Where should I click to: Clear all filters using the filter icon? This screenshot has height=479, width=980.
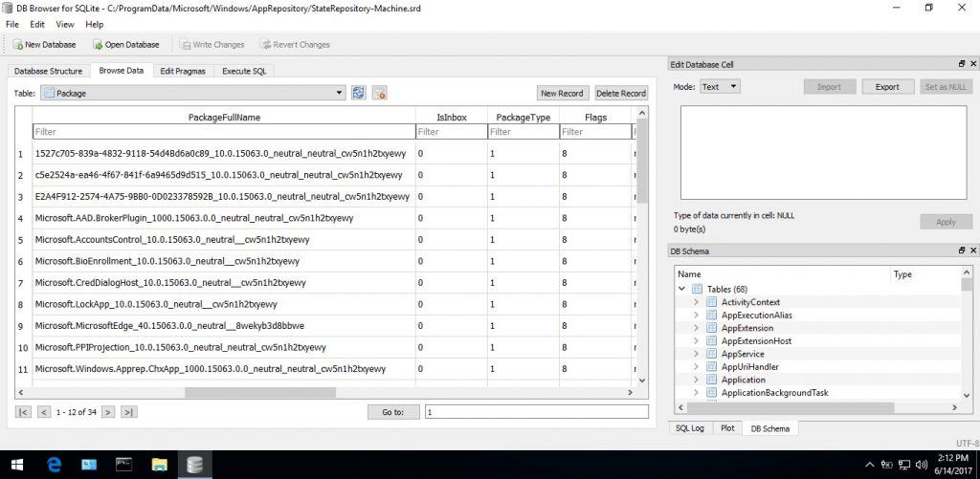click(x=379, y=93)
